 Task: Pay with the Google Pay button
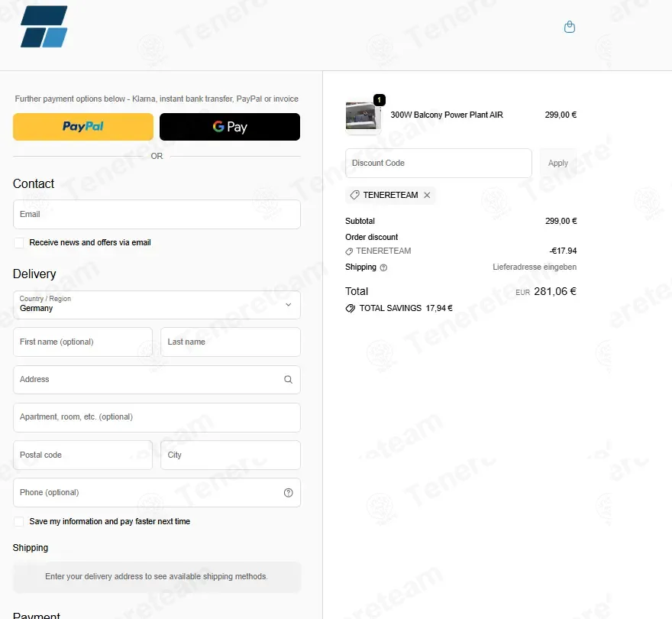pyautogui.click(x=230, y=127)
